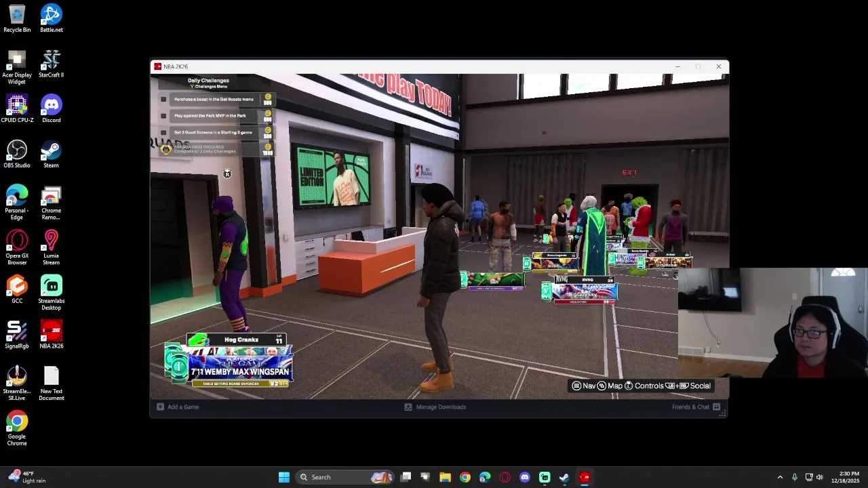Image resolution: width=868 pixels, height=488 pixels.
Task: Launch OBS Studio from the desktop
Action: point(17,154)
